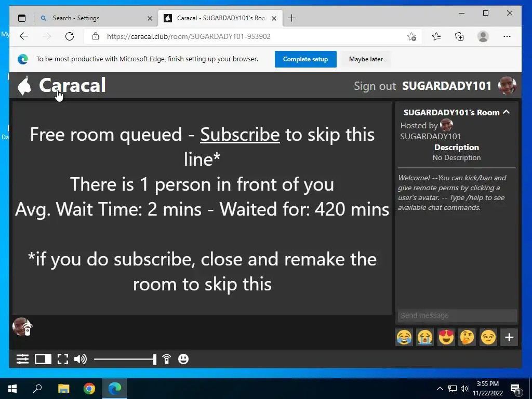
Task: Click the profile avatar in top header
Action: coord(507,86)
